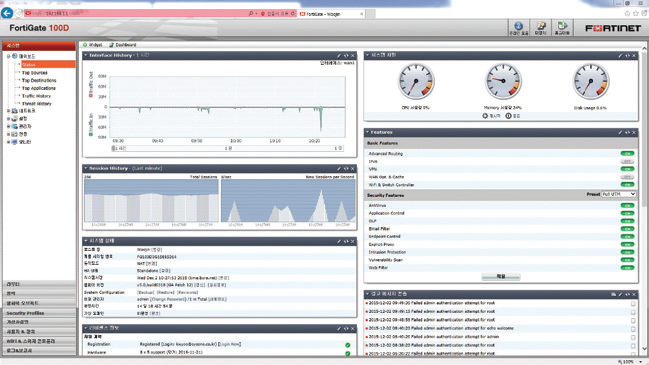The image size is (649, 365).
Task: Select the FortiGate browser tab
Action: (330, 14)
